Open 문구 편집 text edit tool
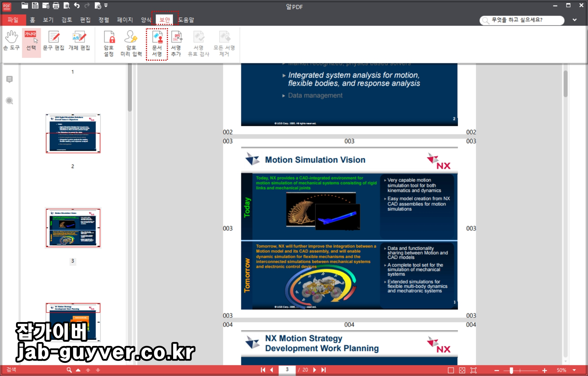Screen dimensions: 588x376 54,41
